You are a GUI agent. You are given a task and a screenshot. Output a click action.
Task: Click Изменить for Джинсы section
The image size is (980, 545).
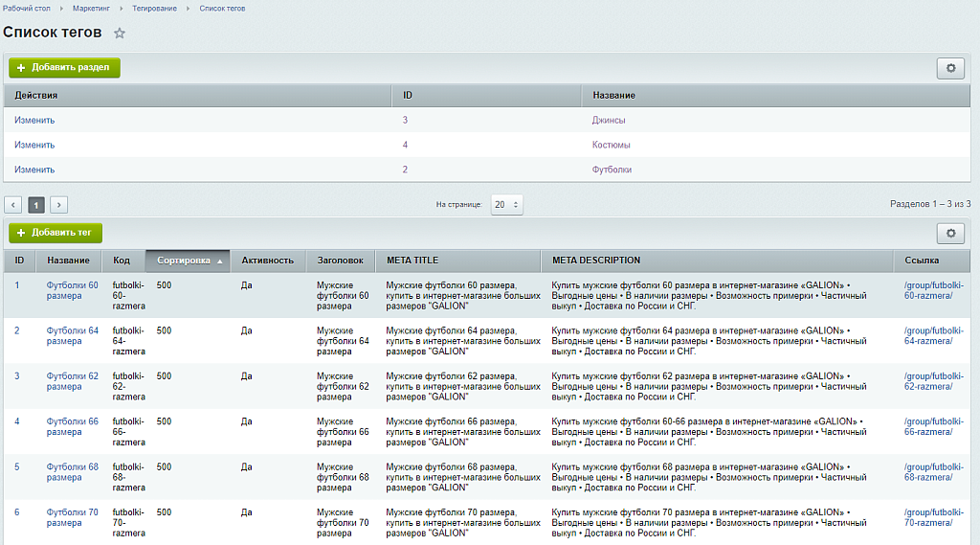pos(34,121)
